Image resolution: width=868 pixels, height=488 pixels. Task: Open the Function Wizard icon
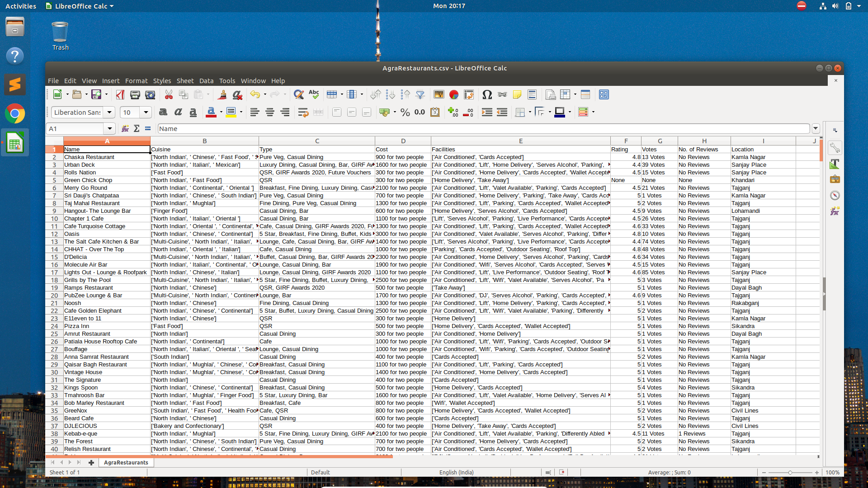(x=125, y=129)
